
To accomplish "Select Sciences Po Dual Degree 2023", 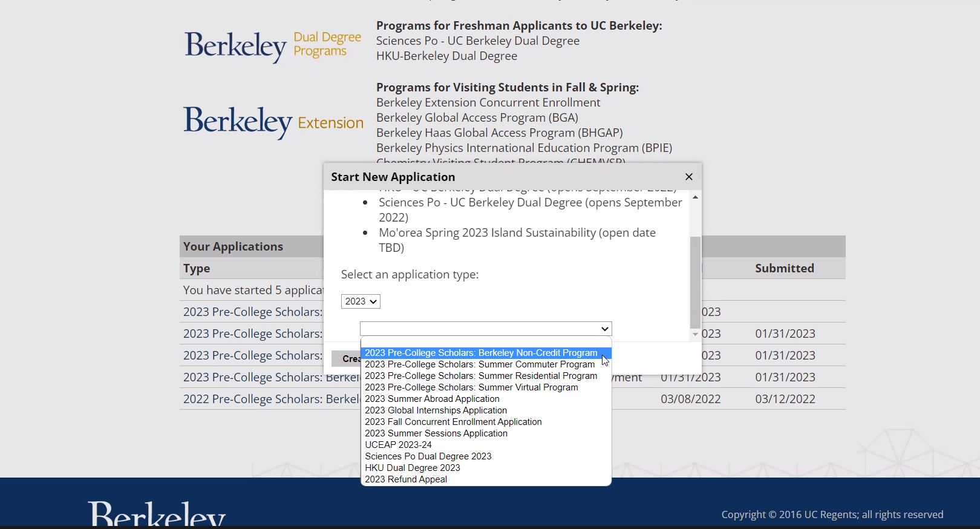I will click(486, 456).
